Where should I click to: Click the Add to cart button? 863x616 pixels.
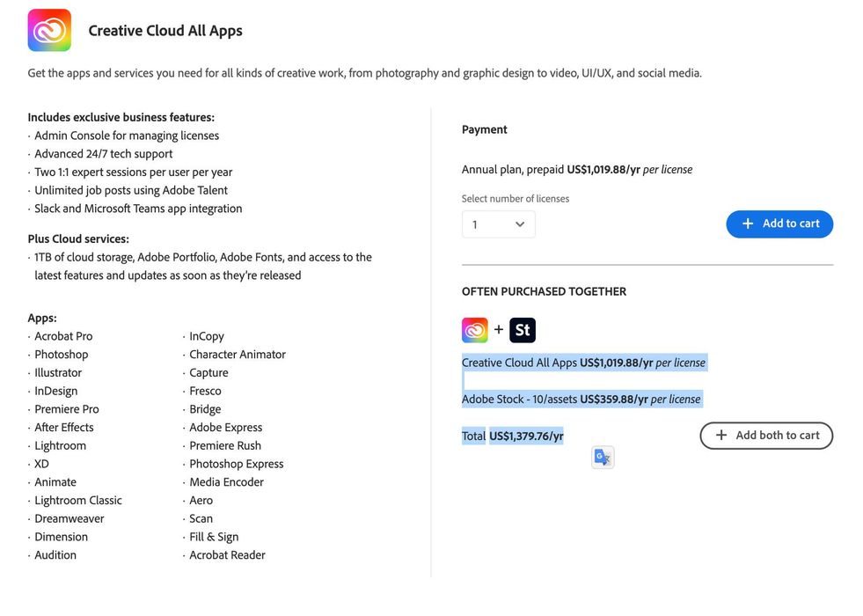coord(779,224)
